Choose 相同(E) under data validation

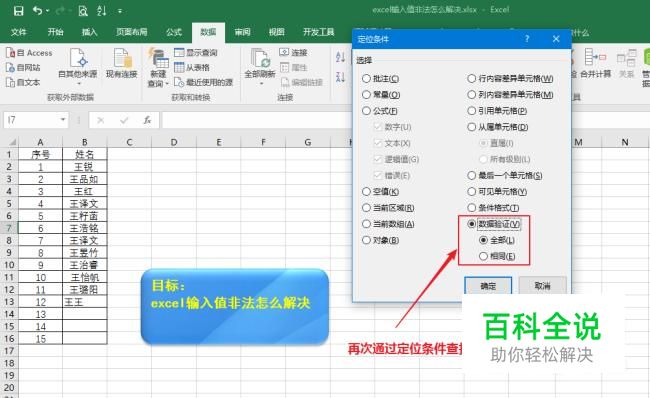tap(497, 256)
